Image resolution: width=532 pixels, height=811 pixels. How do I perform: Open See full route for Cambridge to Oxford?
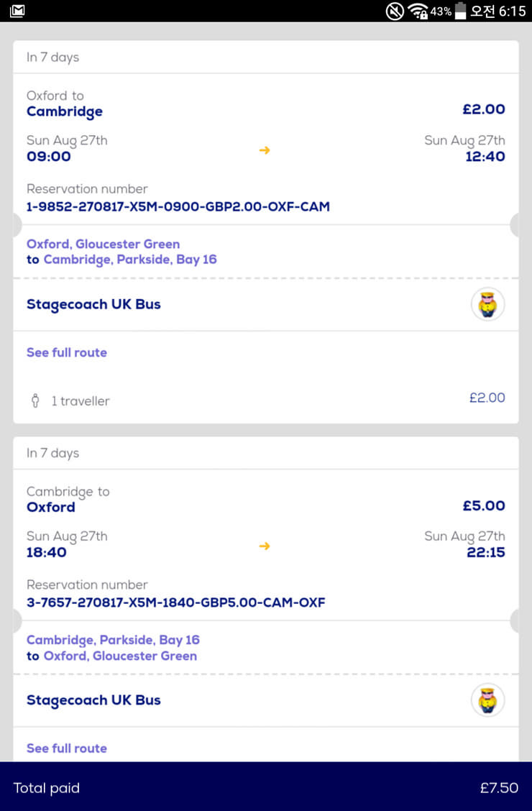click(67, 748)
